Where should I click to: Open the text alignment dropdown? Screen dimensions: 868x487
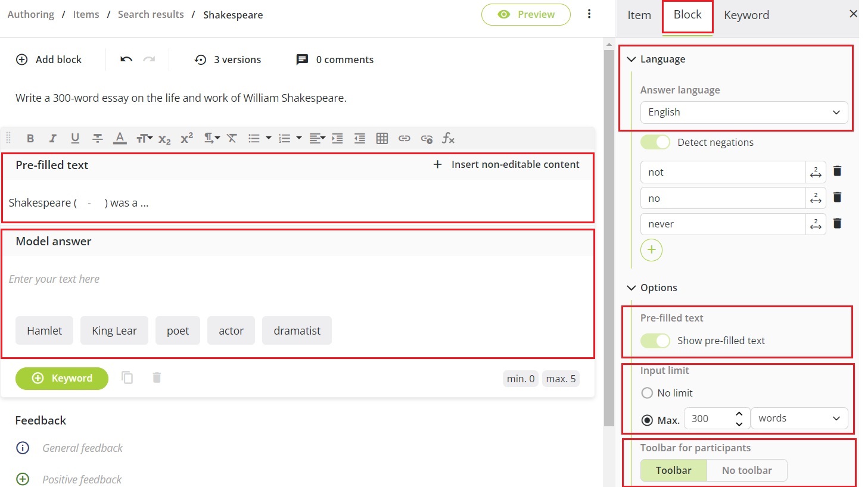click(x=317, y=138)
